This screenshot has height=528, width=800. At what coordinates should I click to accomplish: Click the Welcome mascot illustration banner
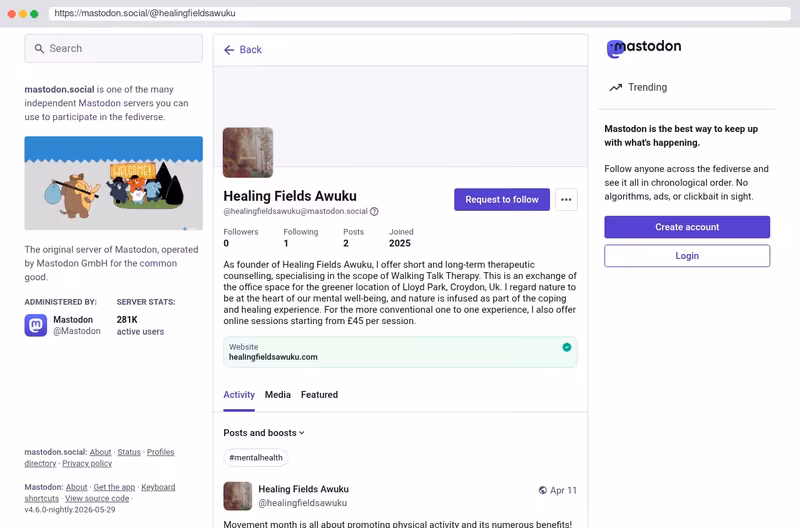pyautogui.click(x=113, y=183)
